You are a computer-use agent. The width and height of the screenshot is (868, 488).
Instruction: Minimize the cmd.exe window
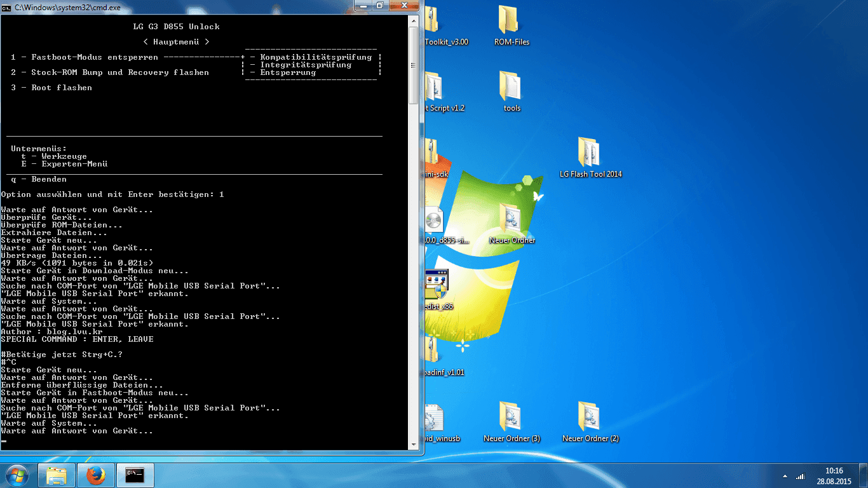363,6
